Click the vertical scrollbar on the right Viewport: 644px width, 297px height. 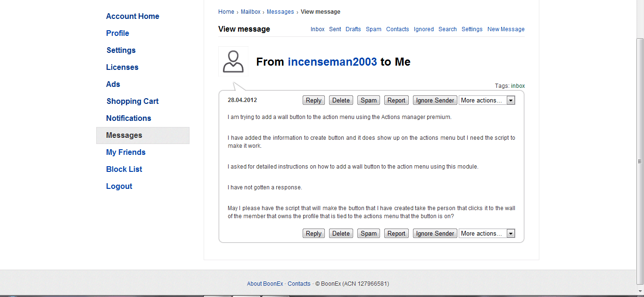coord(640,161)
